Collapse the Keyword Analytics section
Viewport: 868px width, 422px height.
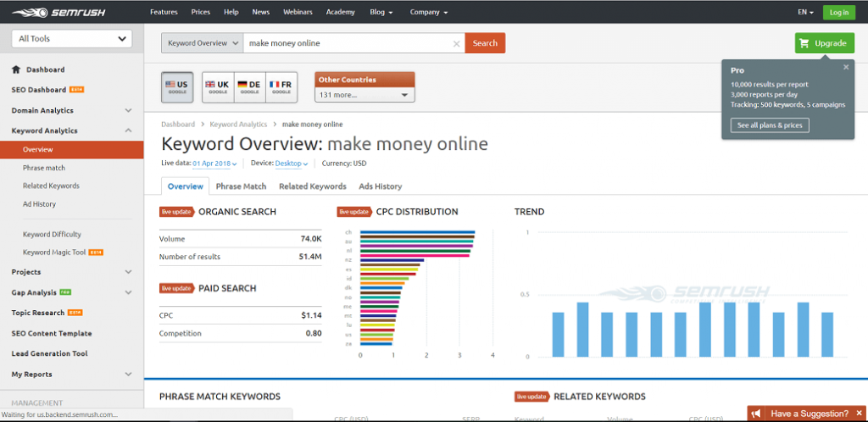(128, 130)
